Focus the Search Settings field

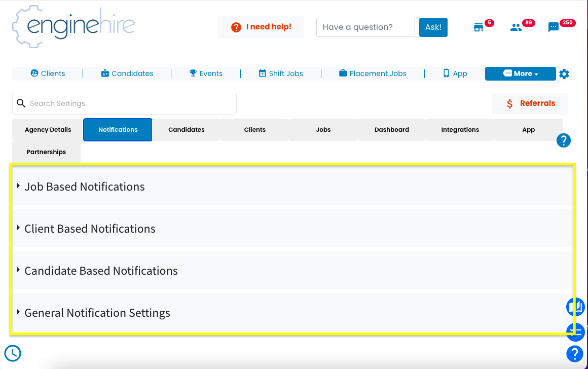coord(125,103)
